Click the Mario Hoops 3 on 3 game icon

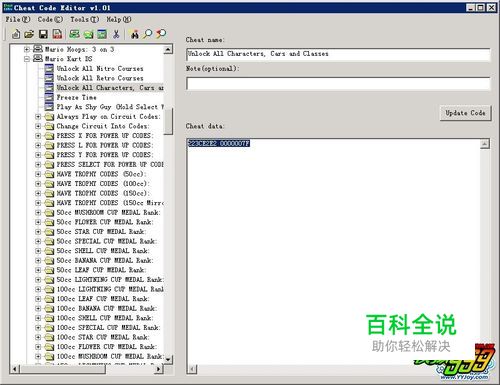(38, 49)
